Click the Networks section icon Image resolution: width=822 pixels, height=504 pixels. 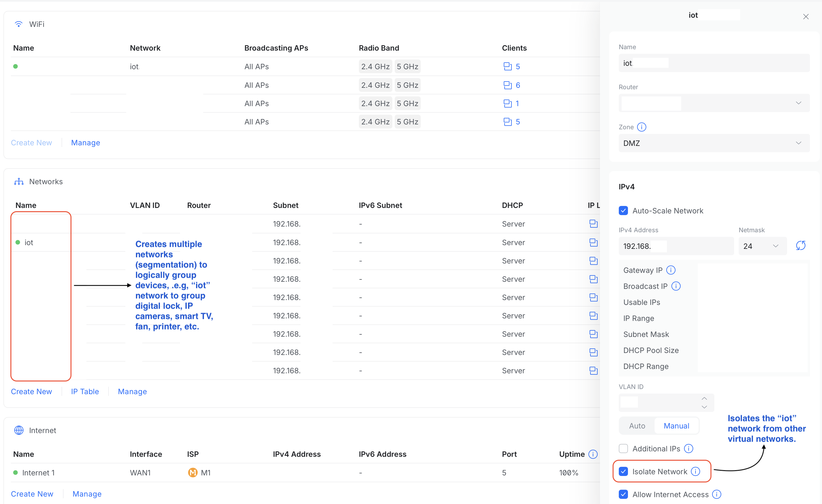tap(18, 181)
